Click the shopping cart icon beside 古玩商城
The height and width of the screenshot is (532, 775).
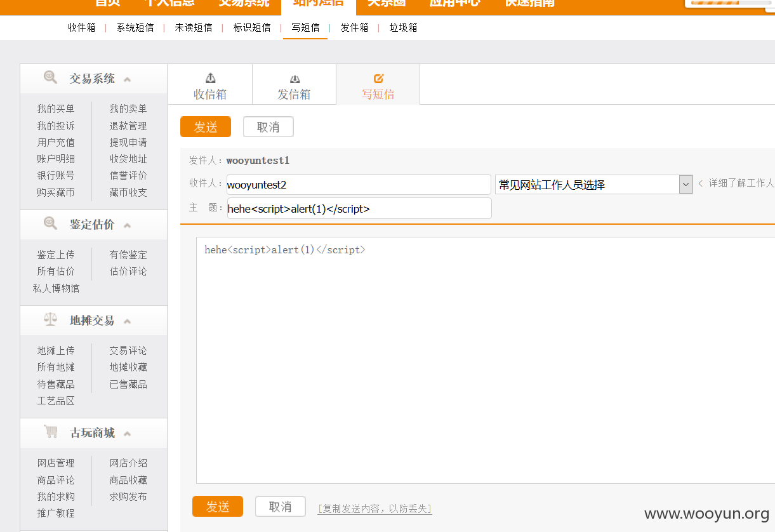point(51,432)
